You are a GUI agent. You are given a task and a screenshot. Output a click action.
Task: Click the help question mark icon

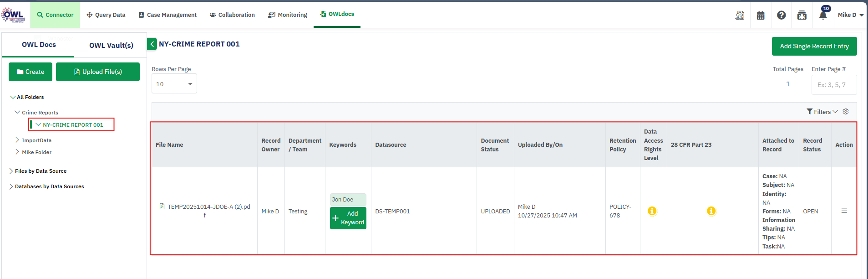pyautogui.click(x=781, y=15)
